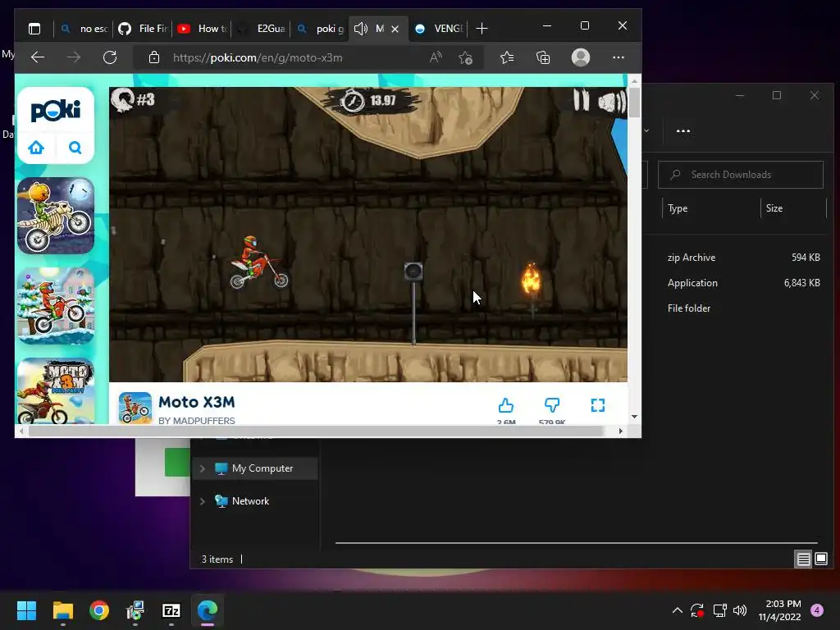This screenshot has width=840, height=630.
Task: Switch to the 'no esc' tab
Action: 84,29
